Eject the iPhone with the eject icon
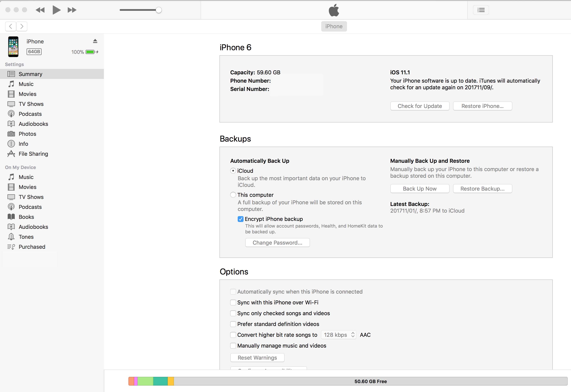 tap(95, 41)
